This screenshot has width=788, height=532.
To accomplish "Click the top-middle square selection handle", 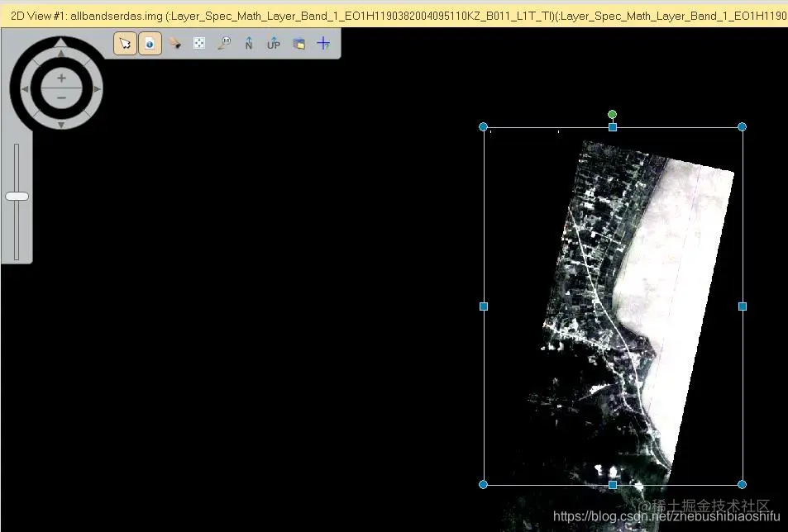I will 613,127.
